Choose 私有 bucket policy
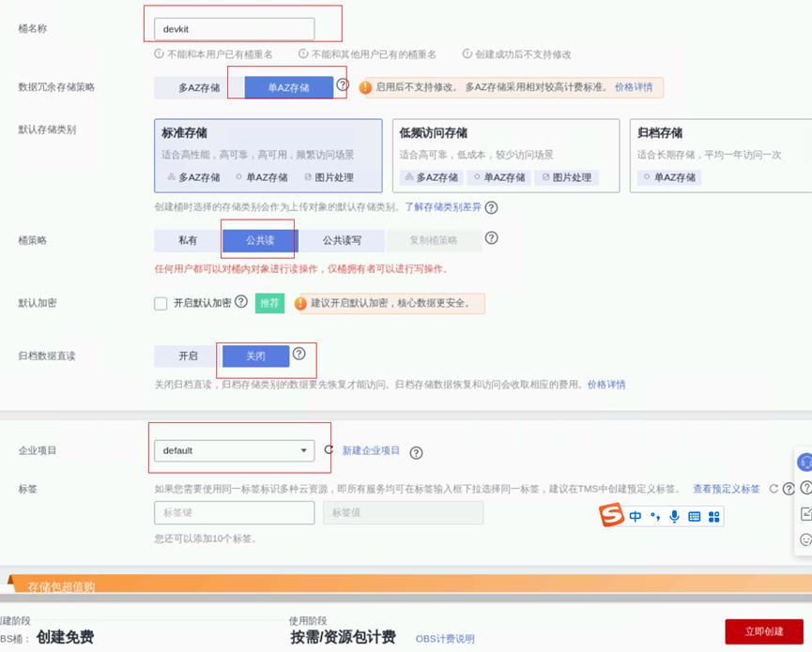 pyautogui.click(x=188, y=240)
